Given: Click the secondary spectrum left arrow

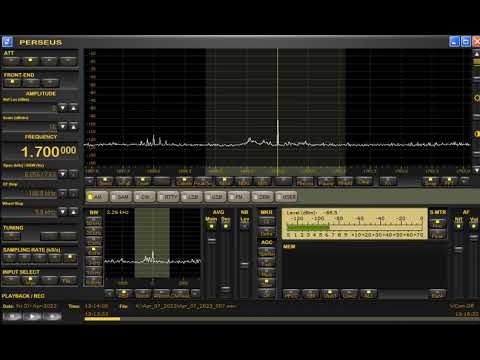Looking at the screenshot, I should point(109,294).
